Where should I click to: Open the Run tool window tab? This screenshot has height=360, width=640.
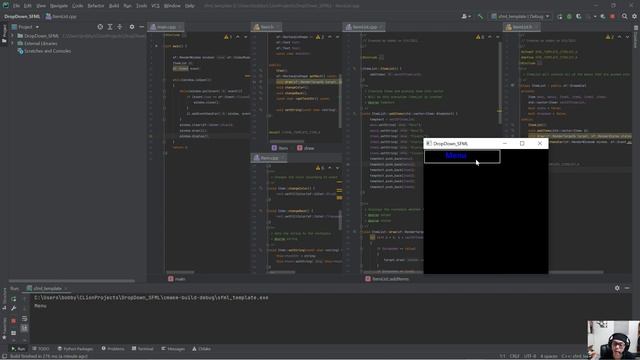click(18, 349)
